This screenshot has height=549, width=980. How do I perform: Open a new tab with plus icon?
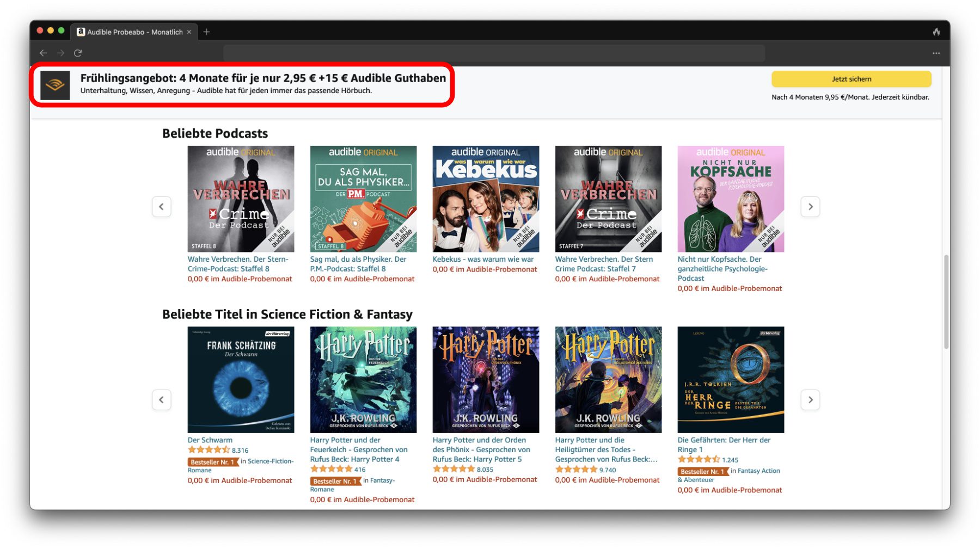pos(206,32)
